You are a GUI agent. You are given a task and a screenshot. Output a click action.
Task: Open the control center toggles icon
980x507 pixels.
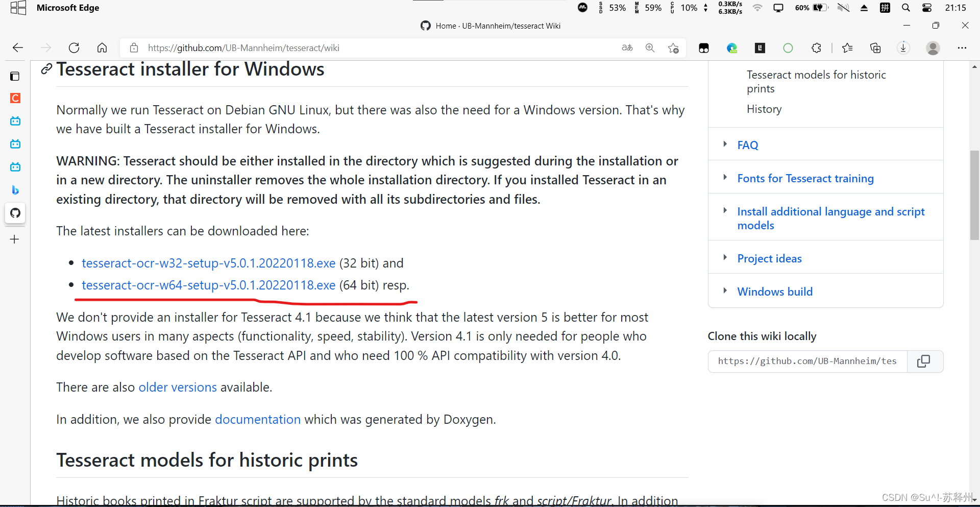click(x=927, y=8)
